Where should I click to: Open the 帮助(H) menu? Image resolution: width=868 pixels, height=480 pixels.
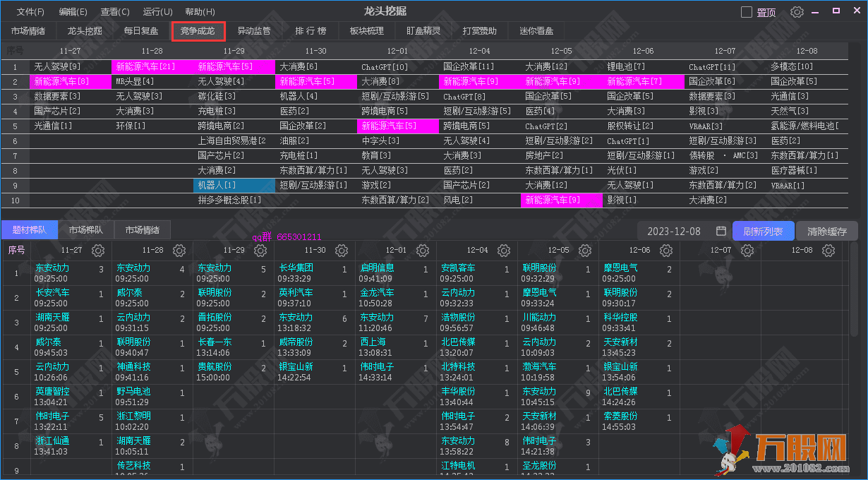click(200, 12)
